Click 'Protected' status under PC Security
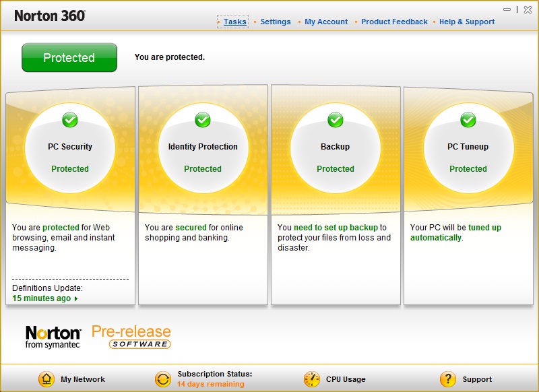The image size is (539, 392). coord(70,168)
